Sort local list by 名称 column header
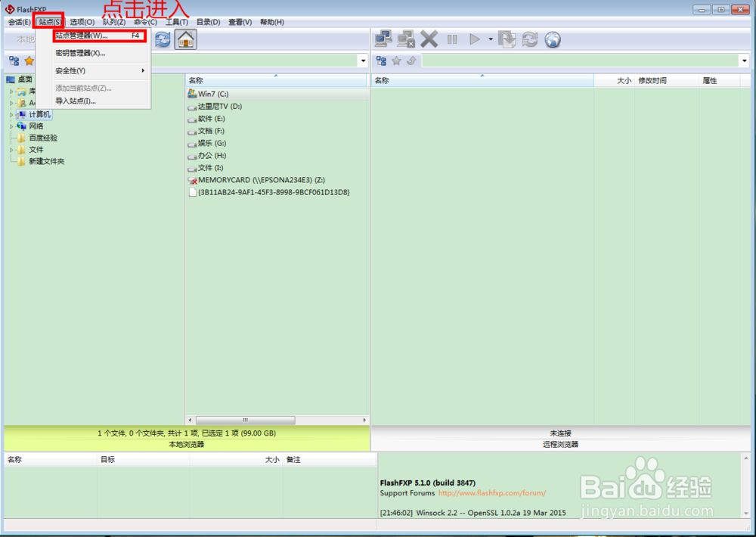This screenshot has width=756, height=537. pos(276,81)
